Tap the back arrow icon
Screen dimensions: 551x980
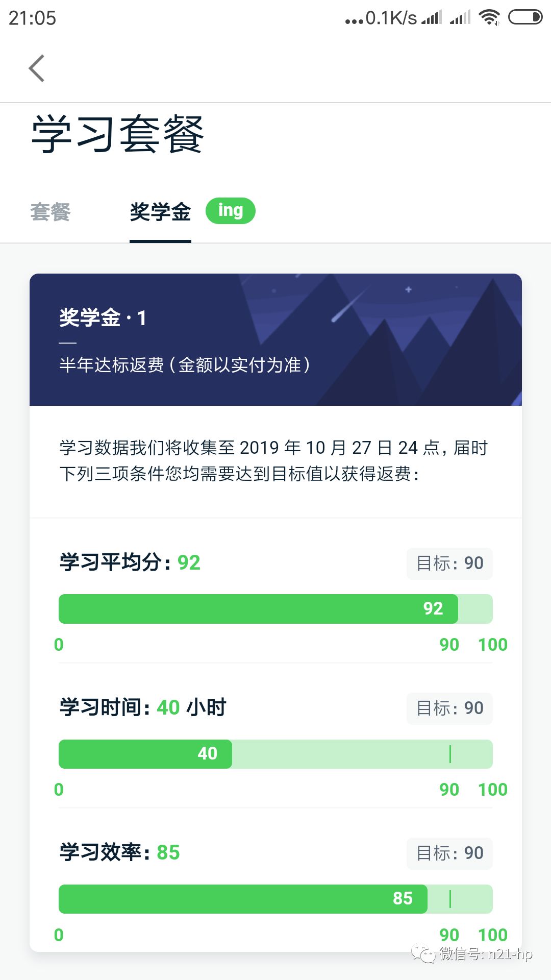pos(37,68)
